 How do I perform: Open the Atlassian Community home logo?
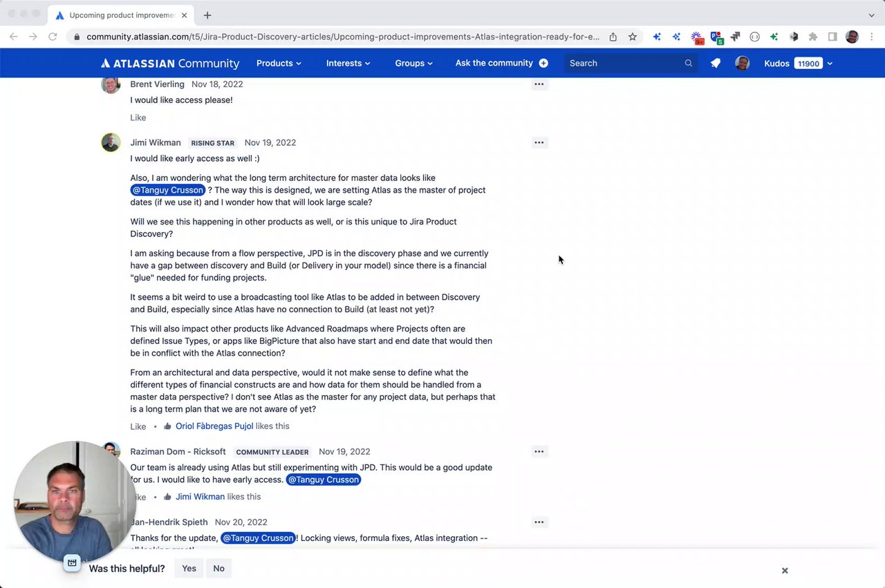(170, 63)
